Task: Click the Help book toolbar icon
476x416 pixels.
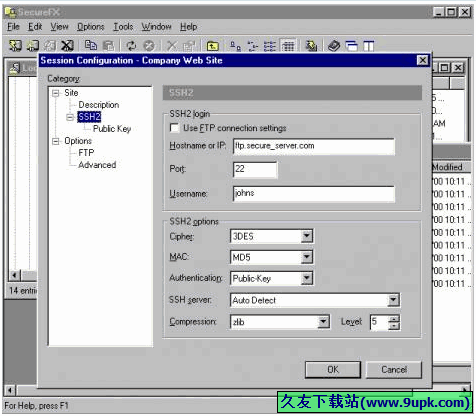Action: [334, 46]
